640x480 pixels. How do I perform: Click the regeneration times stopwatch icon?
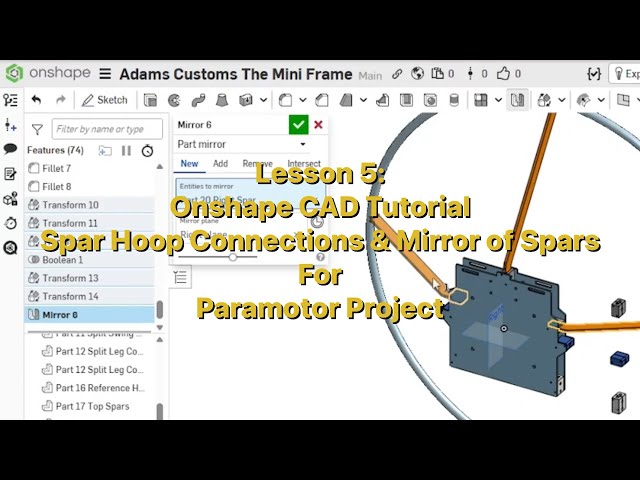(x=147, y=151)
